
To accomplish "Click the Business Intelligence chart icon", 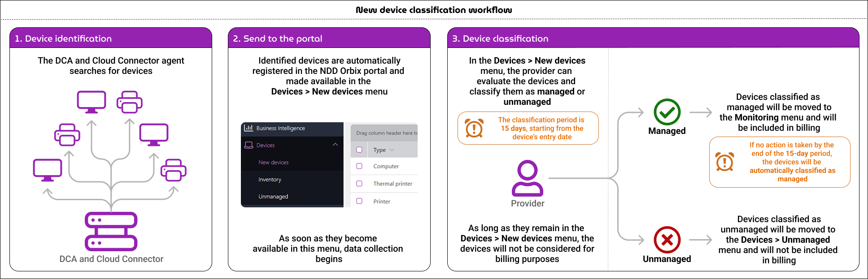I will [249, 128].
